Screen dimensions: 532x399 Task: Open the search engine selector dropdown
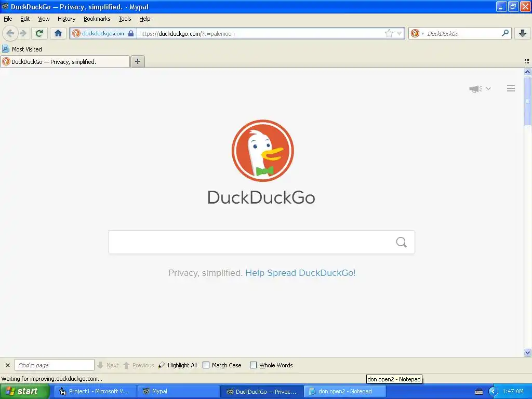(417, 33)
